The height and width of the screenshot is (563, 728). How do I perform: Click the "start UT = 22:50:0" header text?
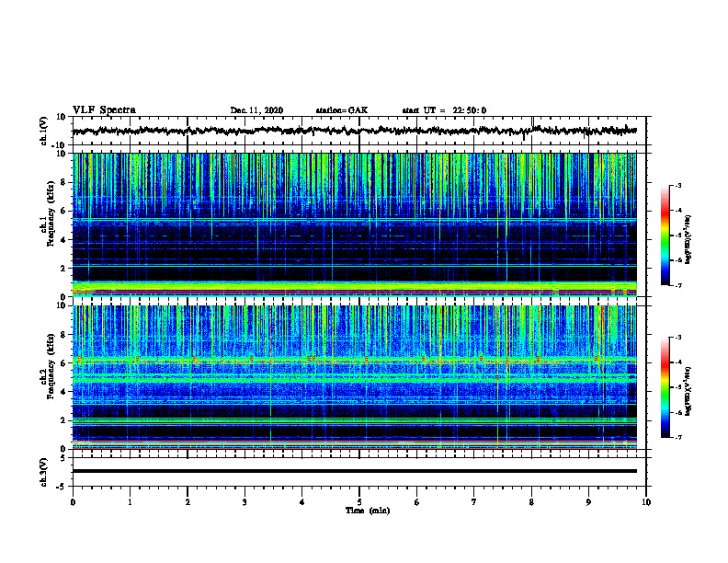444,110
